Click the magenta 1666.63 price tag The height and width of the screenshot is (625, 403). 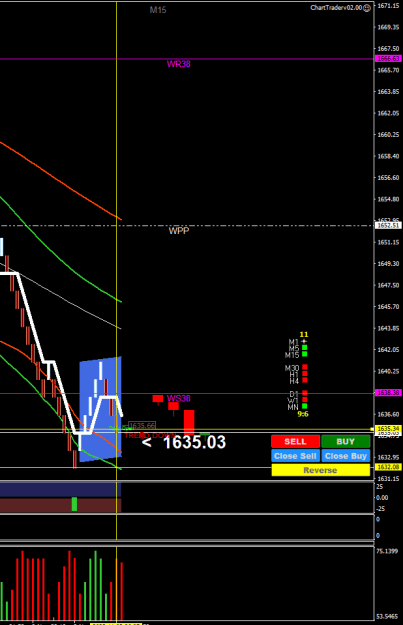point(388,59)
